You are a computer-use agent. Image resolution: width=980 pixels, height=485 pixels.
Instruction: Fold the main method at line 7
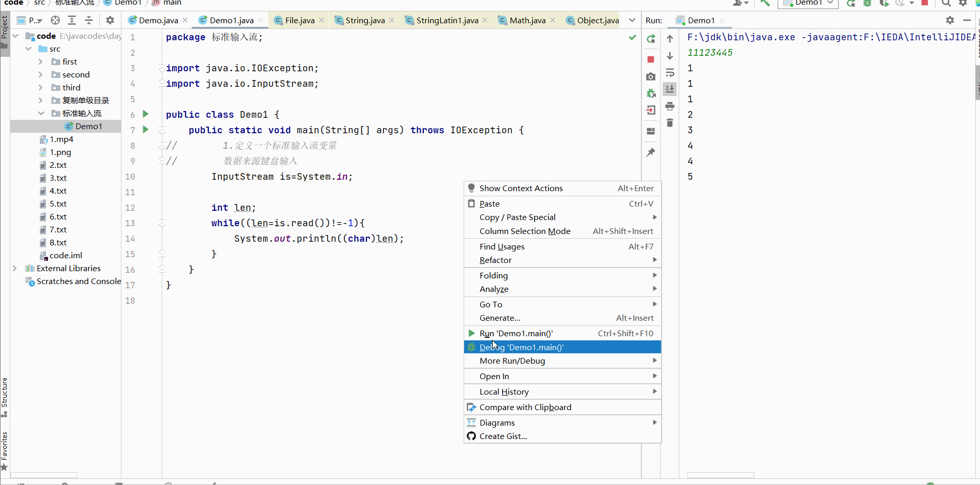[162, 130]
